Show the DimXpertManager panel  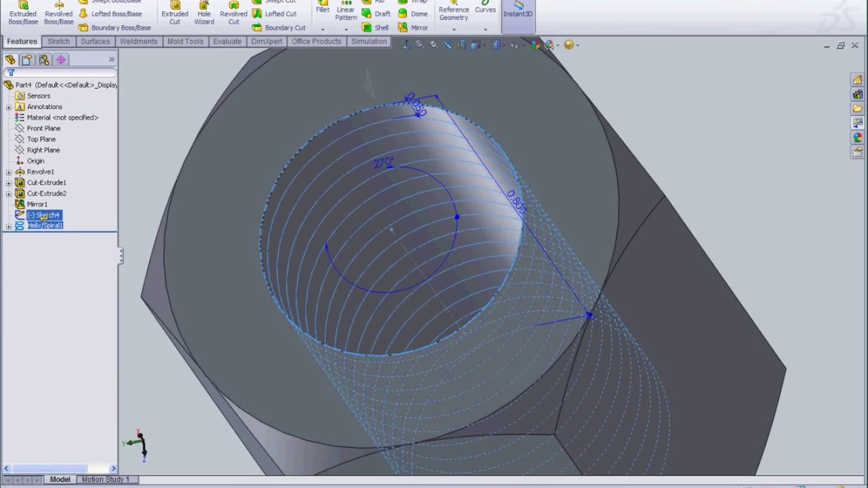[61, 60]
